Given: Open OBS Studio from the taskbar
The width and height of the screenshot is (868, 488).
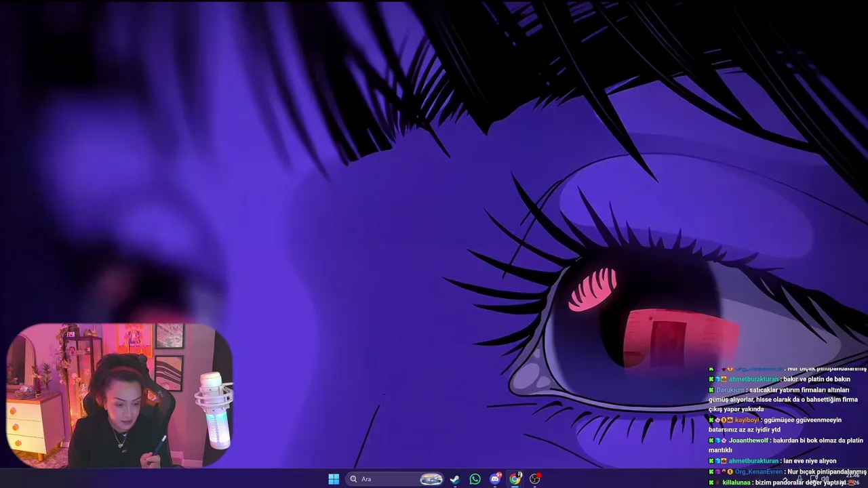Looking at the screenshot, I should pos(535,479).
